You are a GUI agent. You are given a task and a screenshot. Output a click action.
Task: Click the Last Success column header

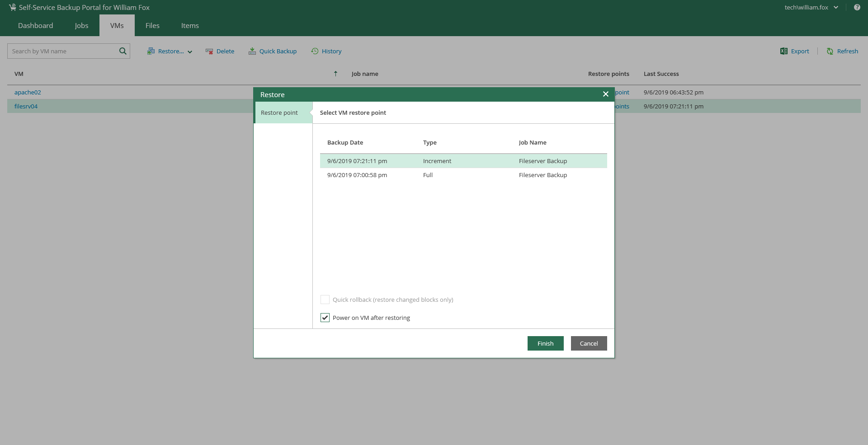[x=661, y=74]
